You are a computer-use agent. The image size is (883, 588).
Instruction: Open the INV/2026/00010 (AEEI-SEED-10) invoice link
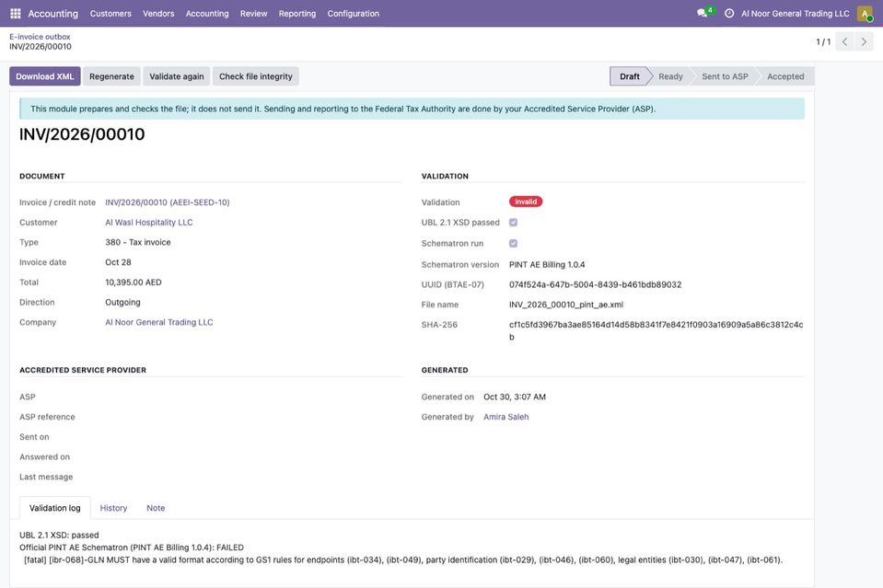pyautogui.click(x=168, y=202)
